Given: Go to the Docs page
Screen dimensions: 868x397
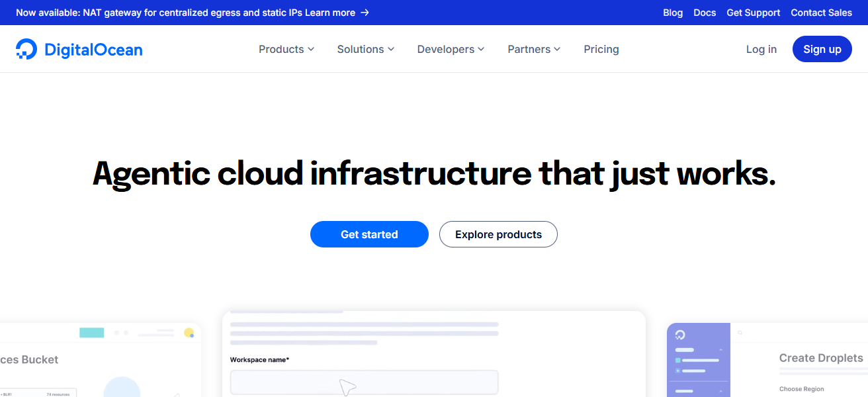Looking at the screenshot, I should pyautogui.click(x=705, y=13).
